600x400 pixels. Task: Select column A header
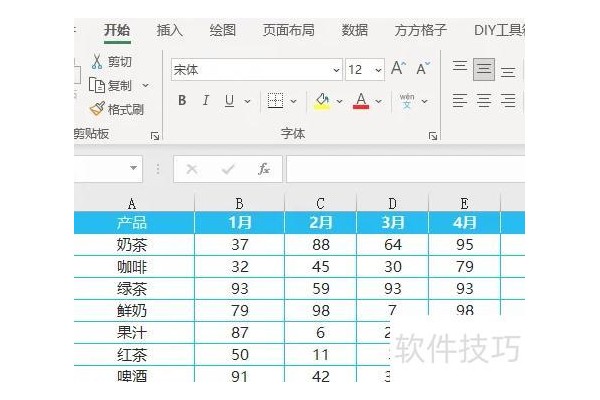click(132, 203)
